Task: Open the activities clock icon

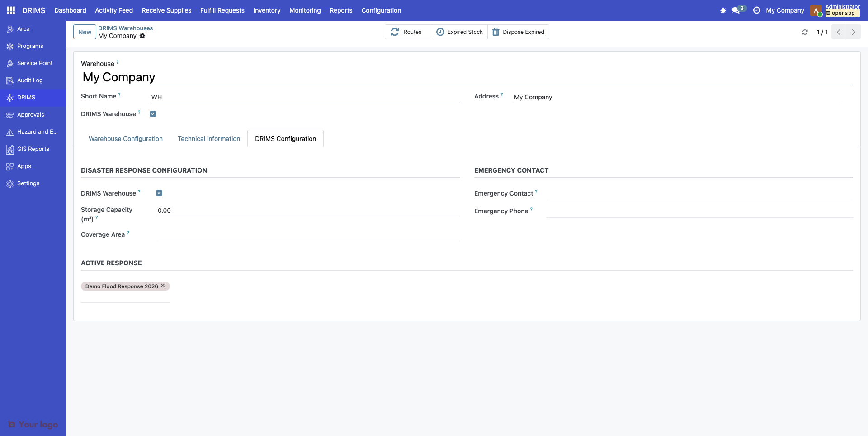Action: tap(756, 10)
